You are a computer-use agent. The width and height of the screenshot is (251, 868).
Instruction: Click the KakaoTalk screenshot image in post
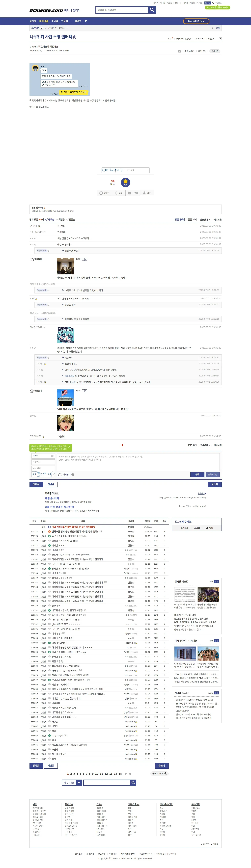click(x=60, y=79)
